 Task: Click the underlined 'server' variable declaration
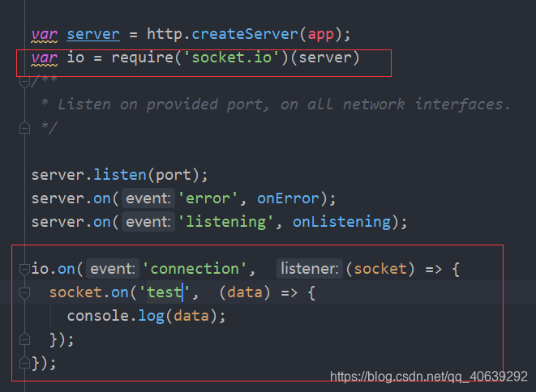(93, 34)
